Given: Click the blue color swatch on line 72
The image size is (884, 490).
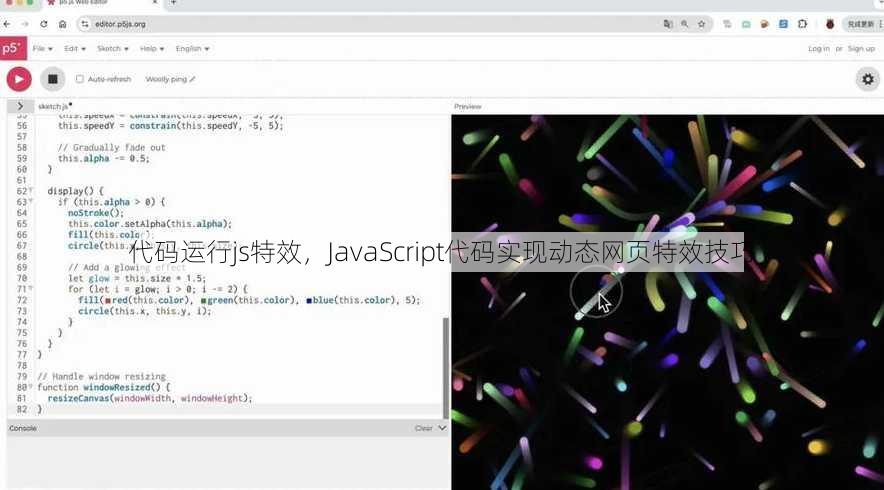Looking at the screenshot, I should 309,301.
